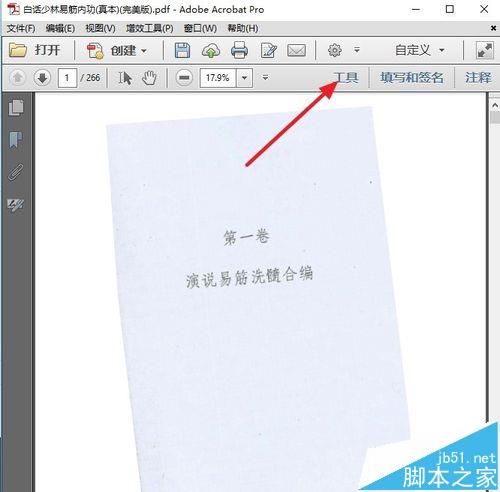Go to the previous page with the up arrow
Viewport: 500px width, 492px height.
point(17,78)
